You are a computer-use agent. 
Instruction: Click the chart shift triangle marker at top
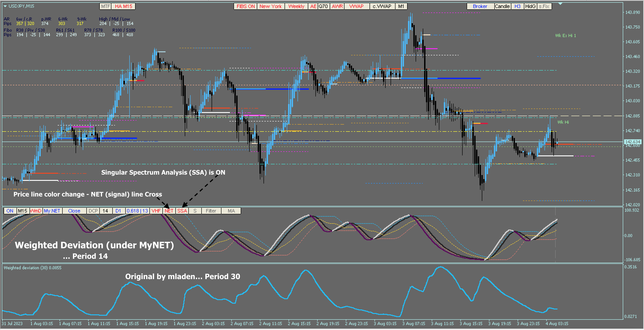point(560,4)
